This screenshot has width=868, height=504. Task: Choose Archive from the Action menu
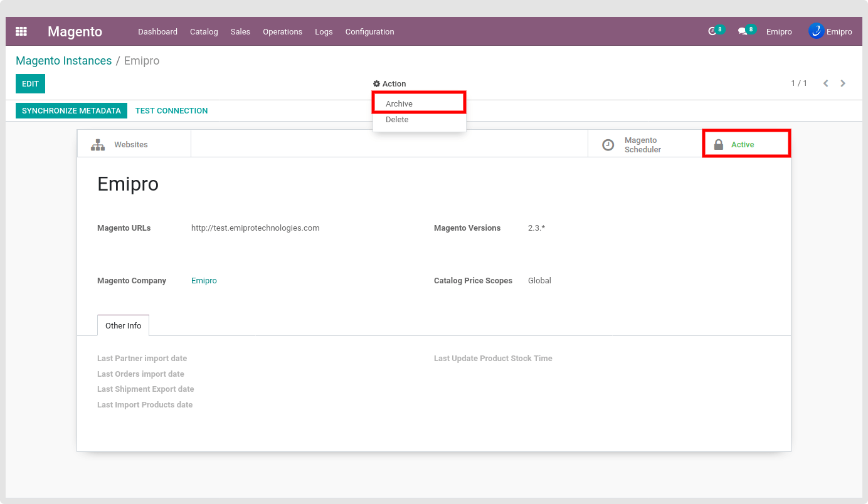pyautogui.click(x=419, y=103)
